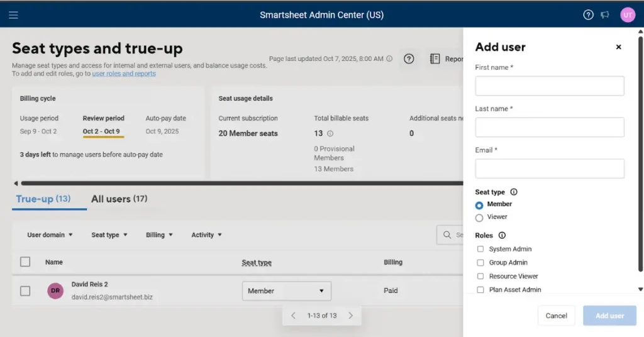Open the UT user account avatar
The height and width of the screenshot is (337, 644).
click(627, 15)
